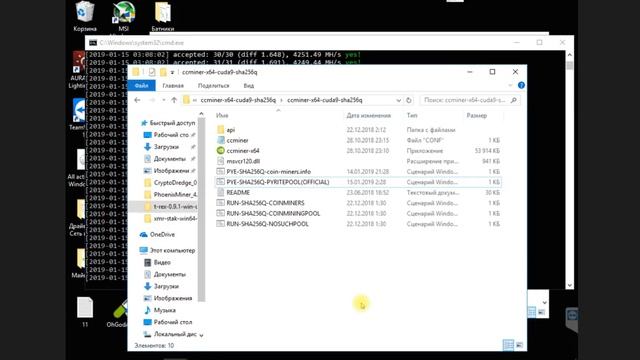This screenshot has height=360, width=640.
Task: Open address bar history dropdown
Action: (398, 100)
